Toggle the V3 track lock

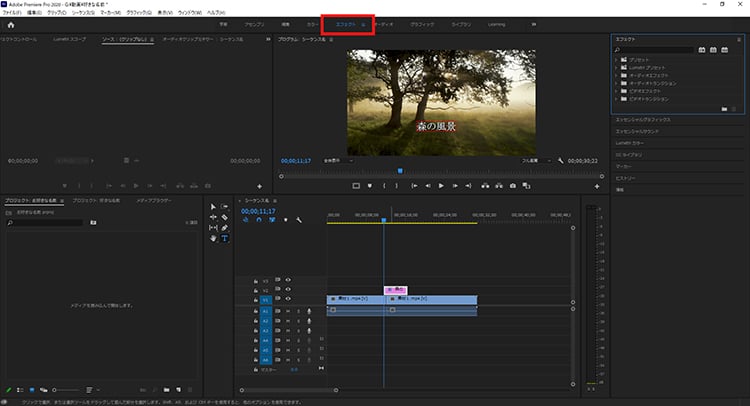256,281
